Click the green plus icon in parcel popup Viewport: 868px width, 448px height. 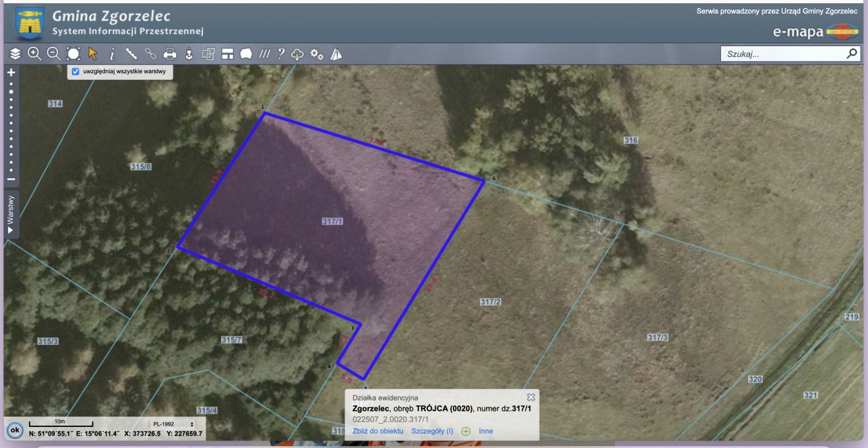(x=466, y=431)
